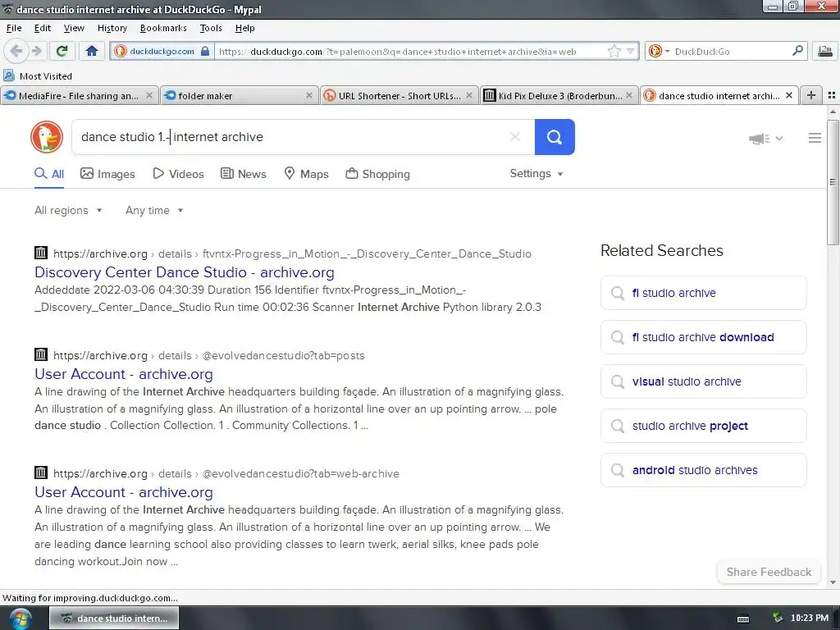840x630 pixels.
Task: Click the 10:23 PM system clock
Action: [x=809, y=619]
